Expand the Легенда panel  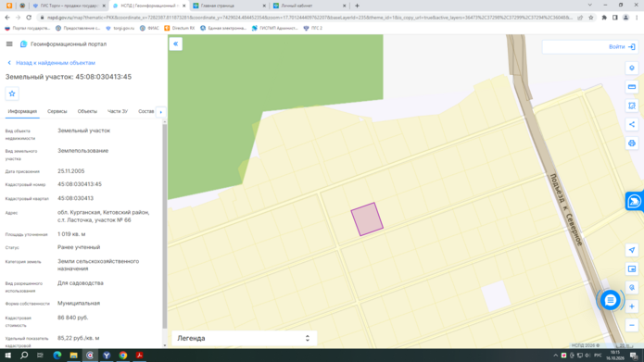point(244,338)
